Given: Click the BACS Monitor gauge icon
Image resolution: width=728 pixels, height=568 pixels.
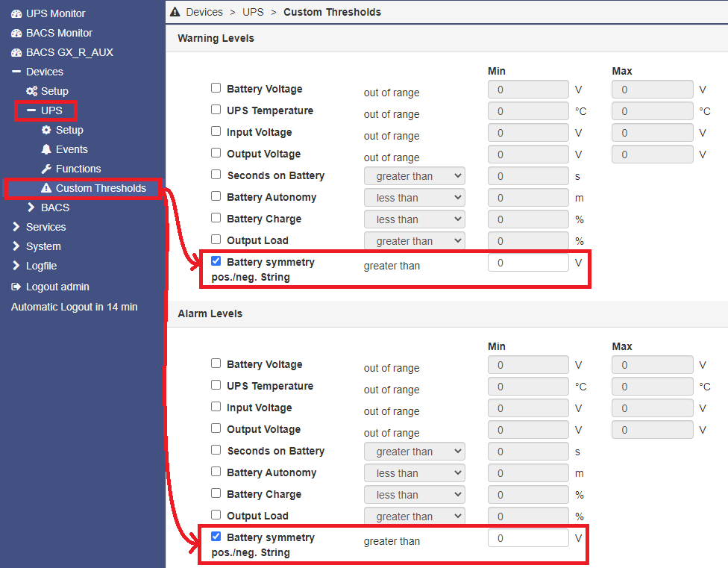Looking at the screenshot, I should (x=16, y=34).
